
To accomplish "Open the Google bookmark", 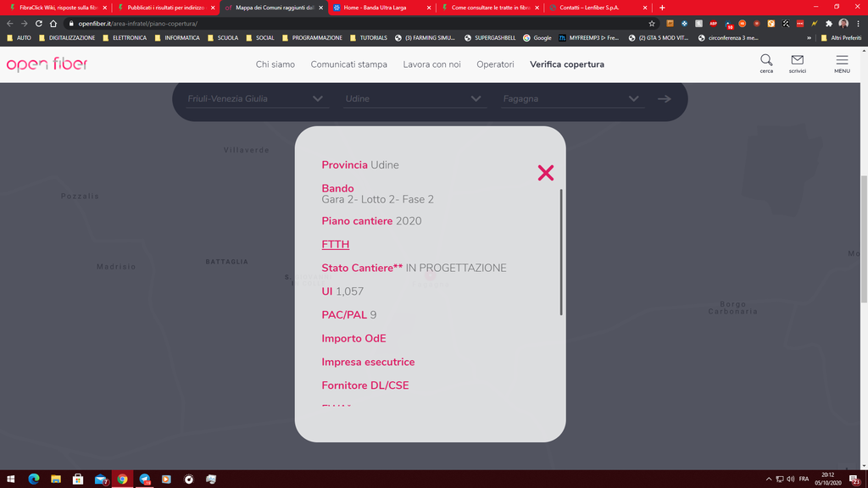I will click(x=537, y=38).
